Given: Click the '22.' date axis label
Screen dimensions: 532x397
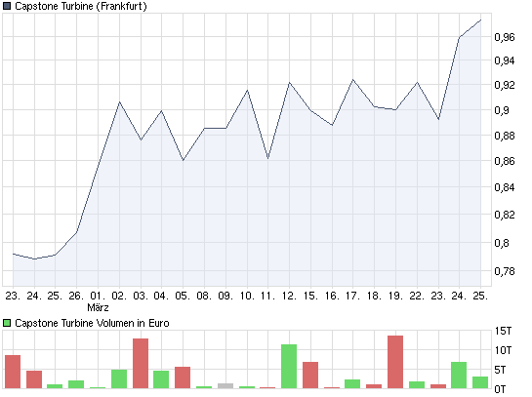Looking at the screenshot, I should click(417, 296).
